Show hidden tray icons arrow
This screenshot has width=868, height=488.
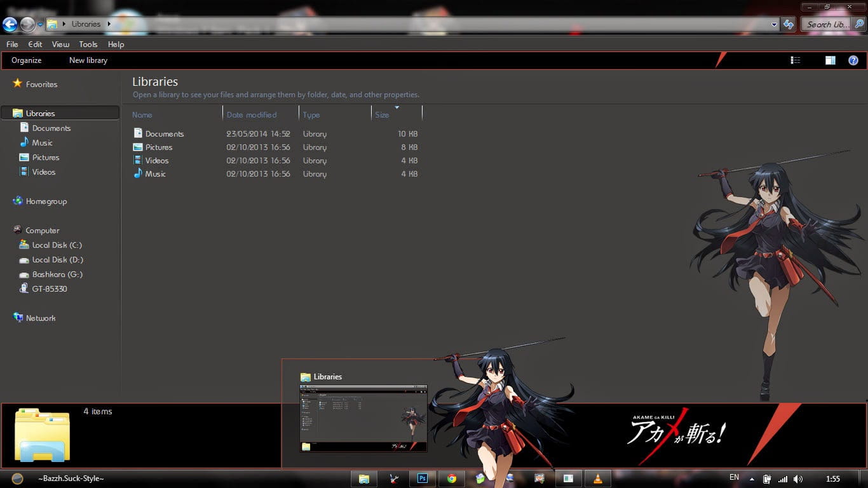pyautogui.click(x=752, y=479)
